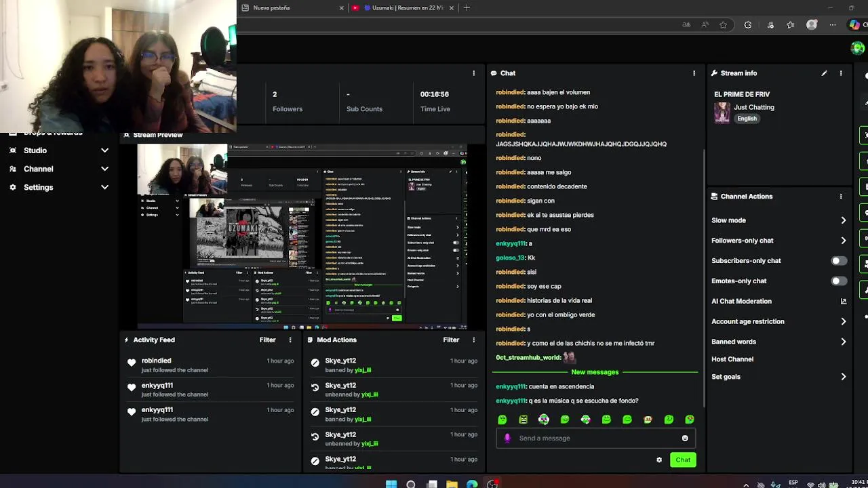Click enkyyq111 username in last chat message
Image resolution: width=868 pixels, height=488 pixels.
point(511,401)
